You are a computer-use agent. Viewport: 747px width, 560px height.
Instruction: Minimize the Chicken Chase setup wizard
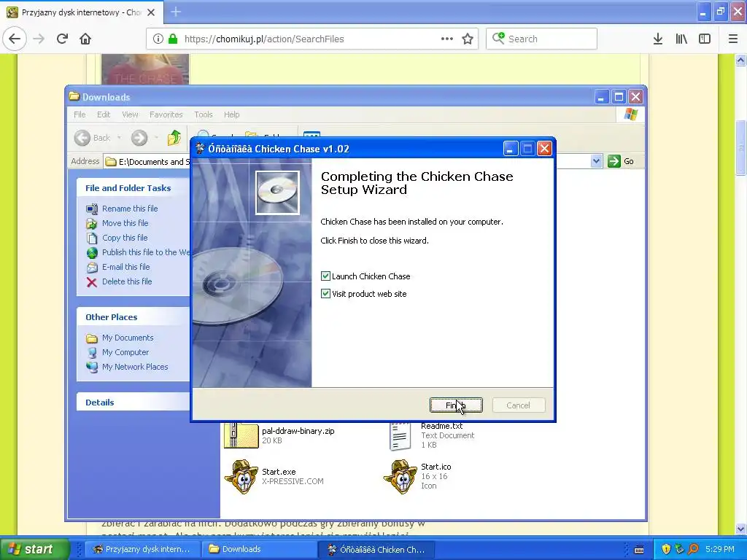point(510,149)
